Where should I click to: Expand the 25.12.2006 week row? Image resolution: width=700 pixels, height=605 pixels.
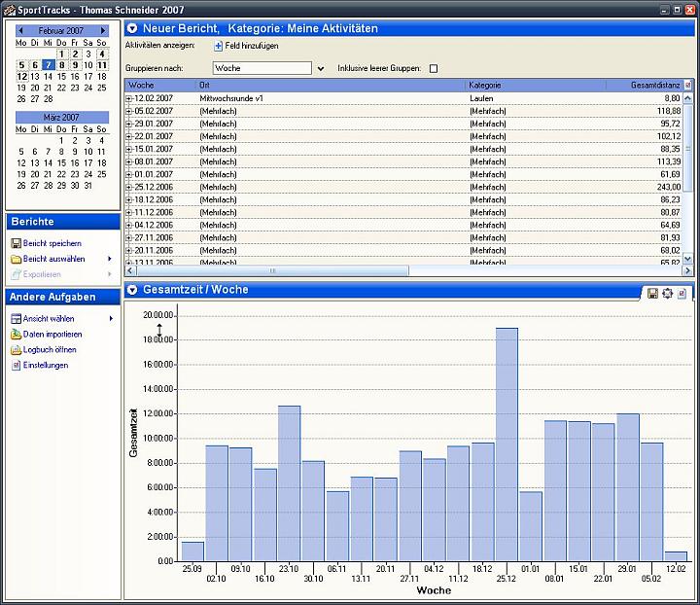(129, 187)
